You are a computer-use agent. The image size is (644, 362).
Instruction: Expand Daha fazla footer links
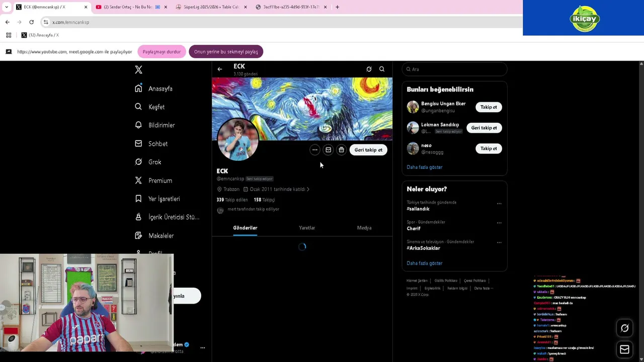click(x=483, y=288)
